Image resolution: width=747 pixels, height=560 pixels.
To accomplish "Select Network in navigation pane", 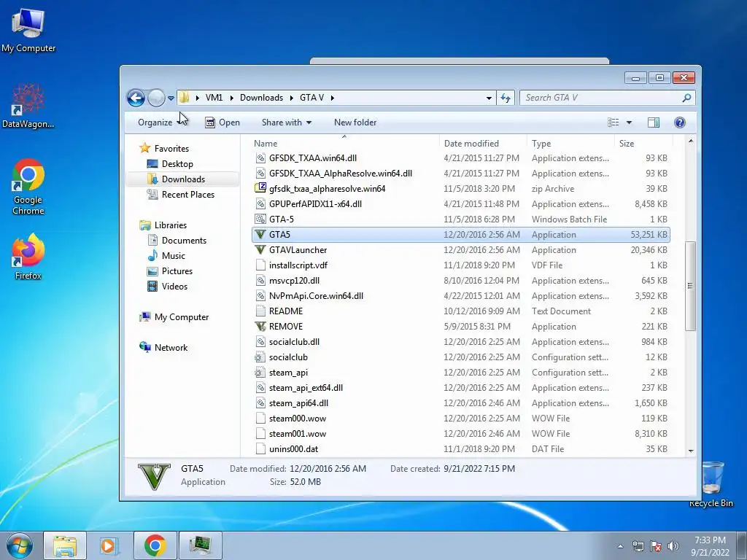I will point(163,348).
